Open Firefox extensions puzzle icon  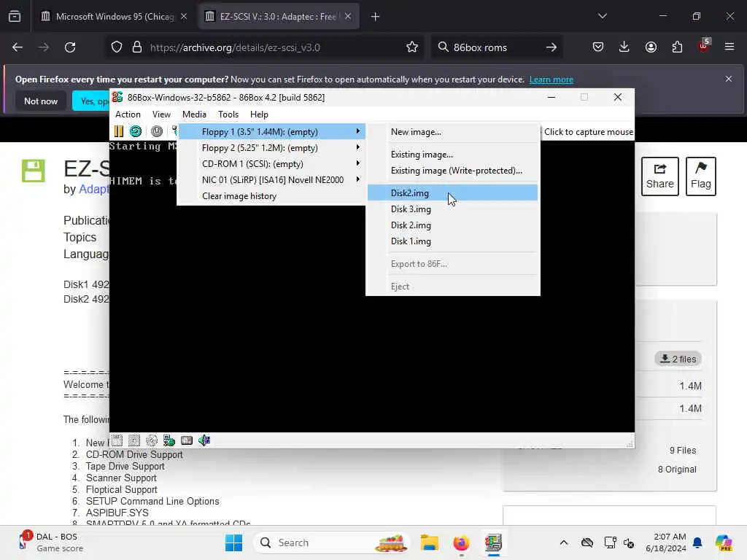click(677, 47)
